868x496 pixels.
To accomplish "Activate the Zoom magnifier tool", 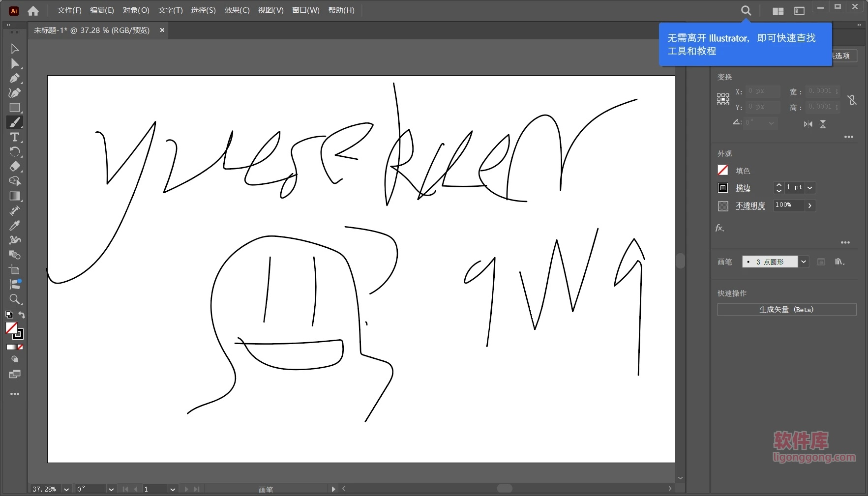I will pos(15,299).
